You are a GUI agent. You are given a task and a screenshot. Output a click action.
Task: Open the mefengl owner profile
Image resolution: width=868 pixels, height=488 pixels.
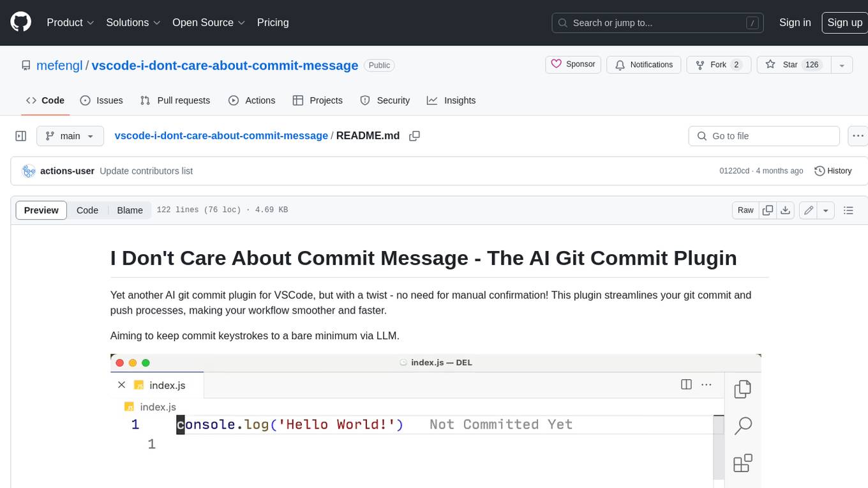[x=59, y=65]
